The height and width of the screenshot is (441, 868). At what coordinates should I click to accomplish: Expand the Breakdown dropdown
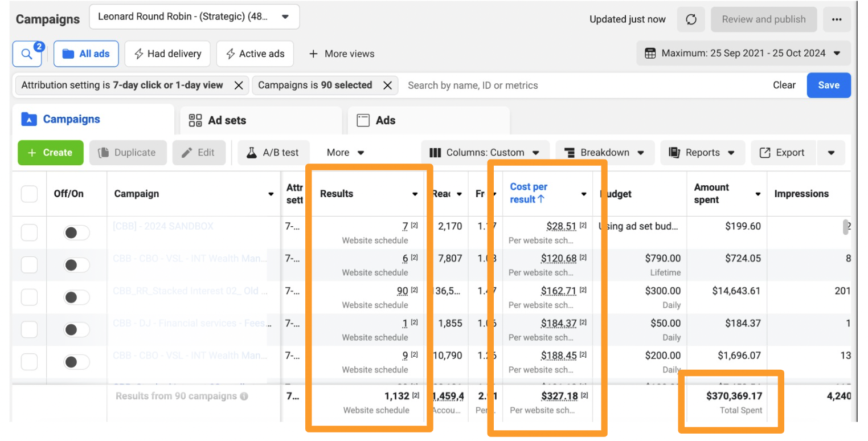[x=605, y=153]
